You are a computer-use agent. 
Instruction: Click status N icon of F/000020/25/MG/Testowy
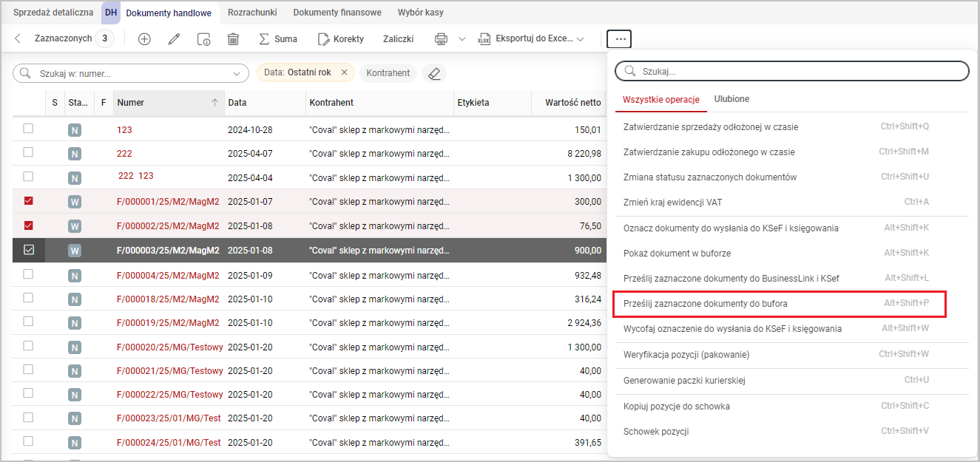tap(74, 347)
